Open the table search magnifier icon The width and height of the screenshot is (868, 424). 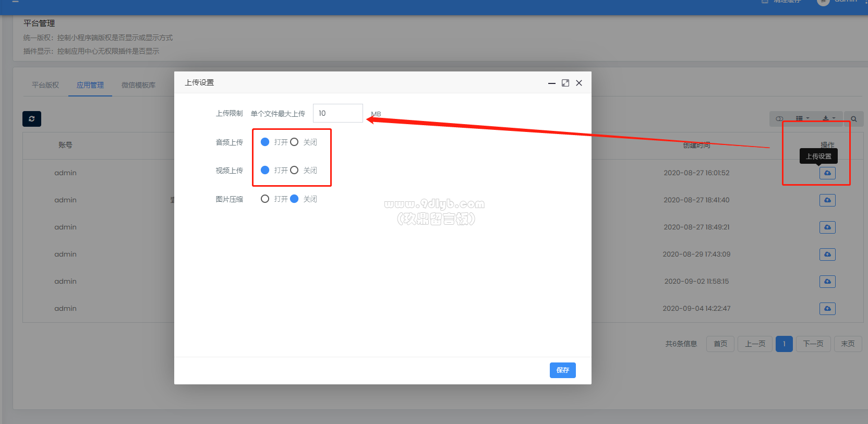coord(854,119)
